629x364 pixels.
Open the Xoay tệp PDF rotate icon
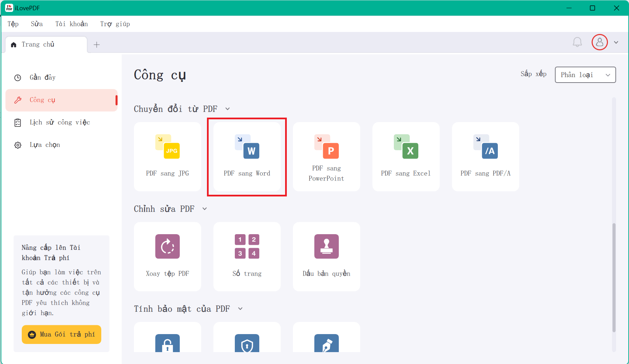pos(168,246)
